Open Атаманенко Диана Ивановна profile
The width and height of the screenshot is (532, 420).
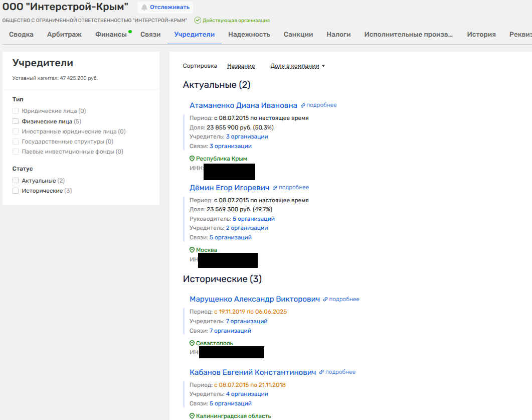[243, 105]
